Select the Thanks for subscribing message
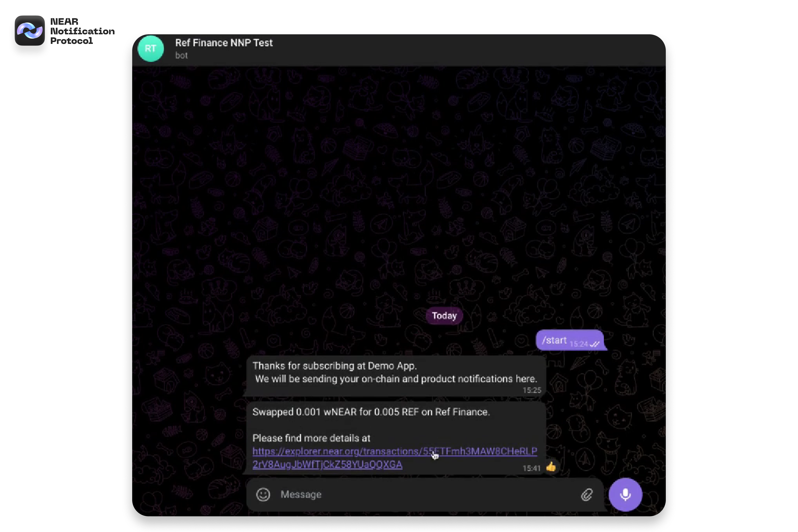 (x=394, y=373)
